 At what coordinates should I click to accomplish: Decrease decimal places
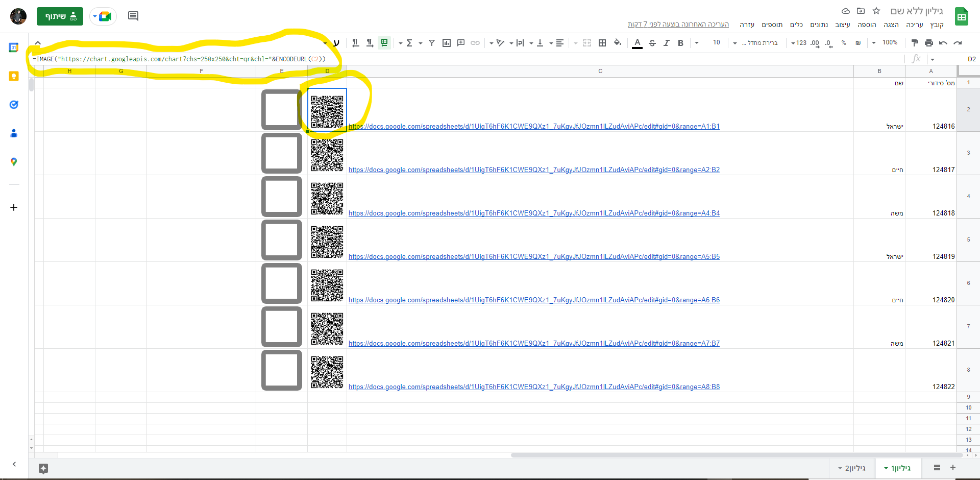point(828,43)
